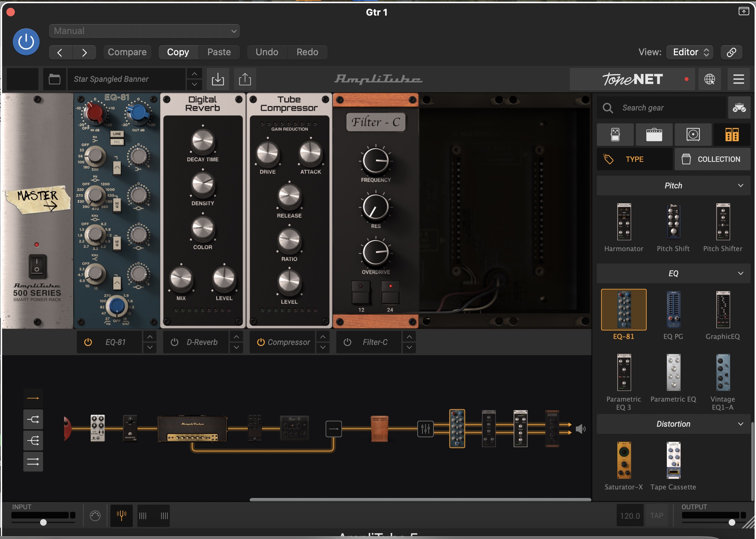Click the share preset upload icon
Image resolution: width=756 pixels, height=539 pixels.
pyautogui.click(x=245, y=79)
